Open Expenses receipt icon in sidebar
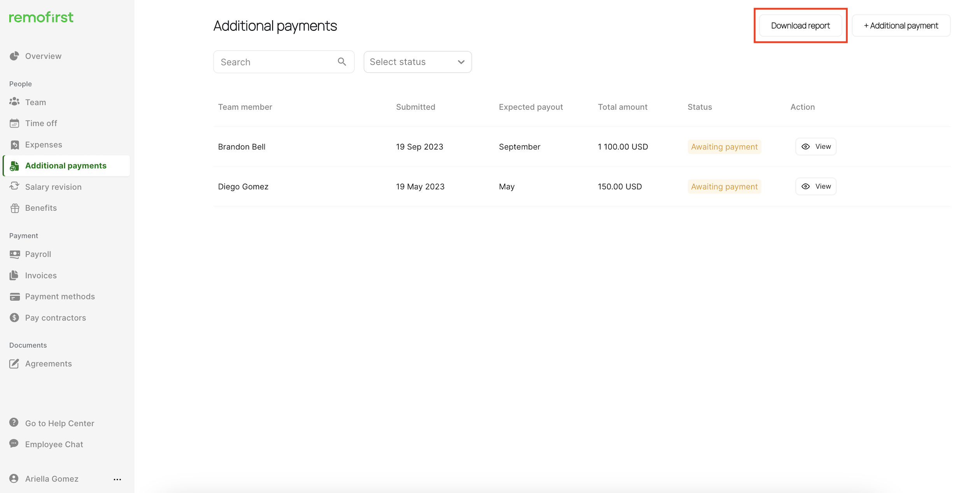 (x=14, y=145)
